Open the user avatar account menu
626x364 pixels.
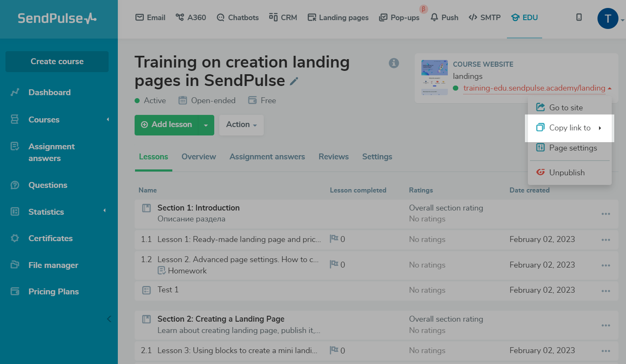click(x=608, y=19)
